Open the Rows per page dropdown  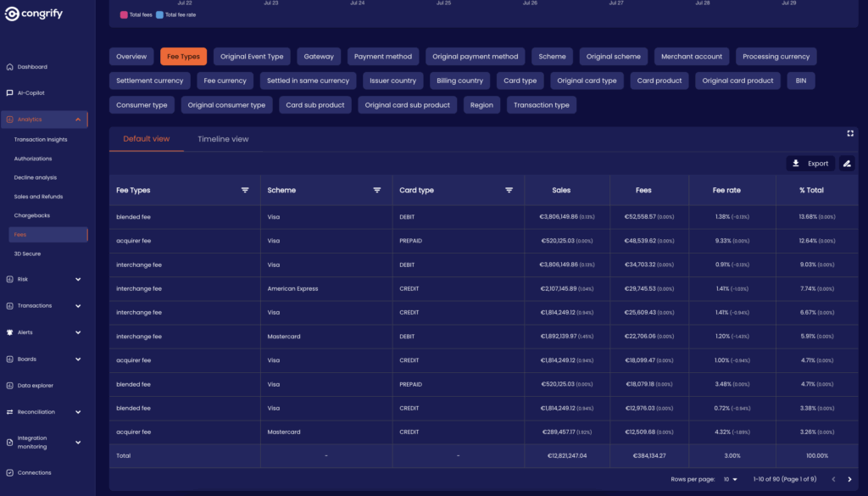(729, 480)
